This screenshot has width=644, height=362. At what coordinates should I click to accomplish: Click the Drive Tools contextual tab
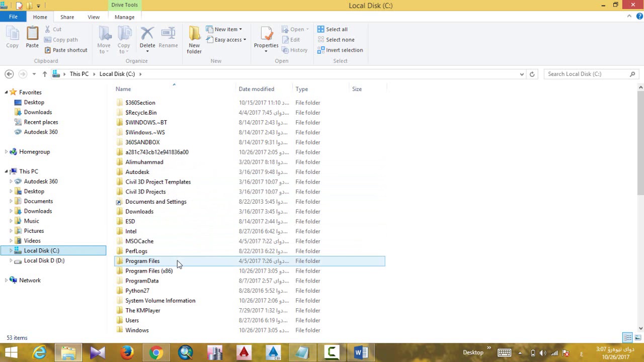coord(124,5)
